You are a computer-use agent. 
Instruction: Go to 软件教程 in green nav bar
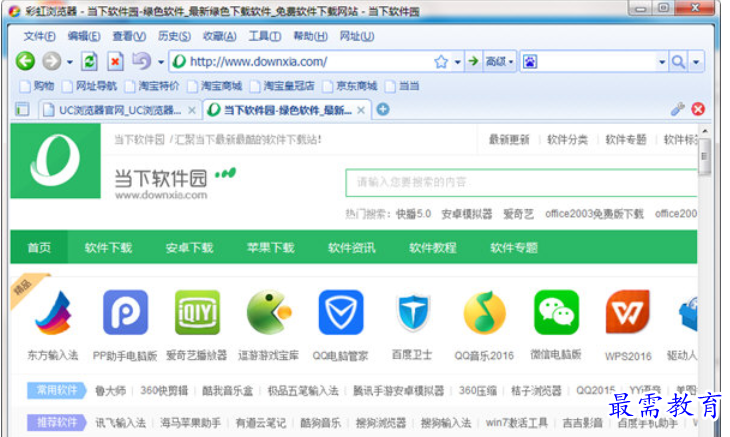433,248
